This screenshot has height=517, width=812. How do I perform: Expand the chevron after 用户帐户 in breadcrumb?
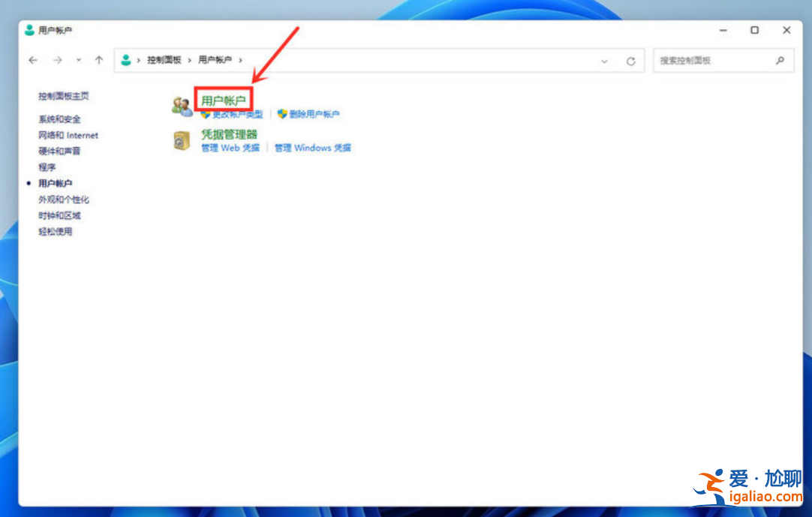[240, 60]
